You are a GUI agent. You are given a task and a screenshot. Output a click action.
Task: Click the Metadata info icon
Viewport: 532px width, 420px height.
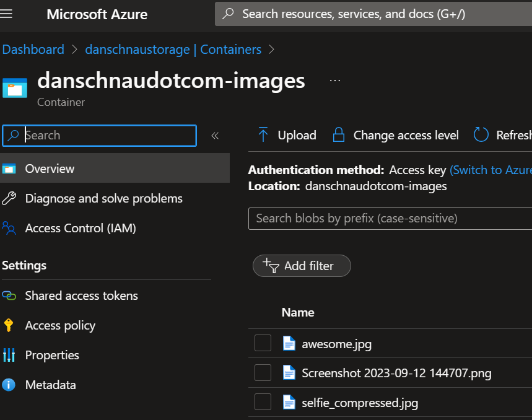click(x=9, y=385)
